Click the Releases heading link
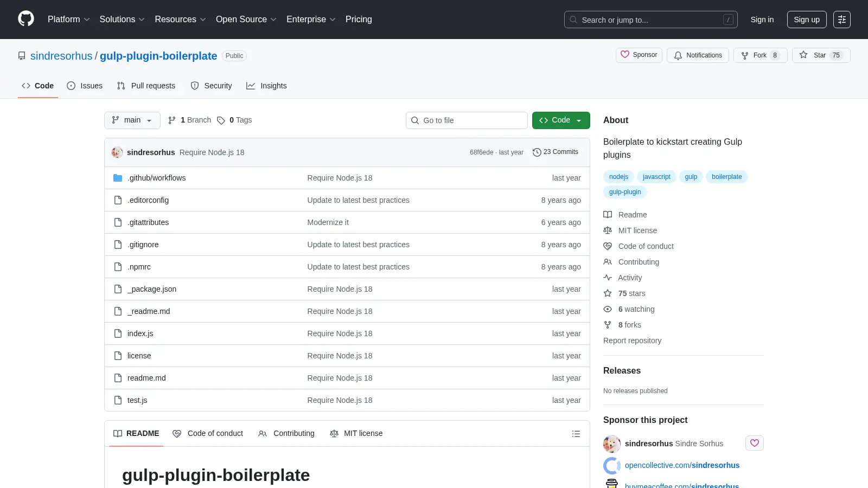The image size is (868, 488). 622,371
